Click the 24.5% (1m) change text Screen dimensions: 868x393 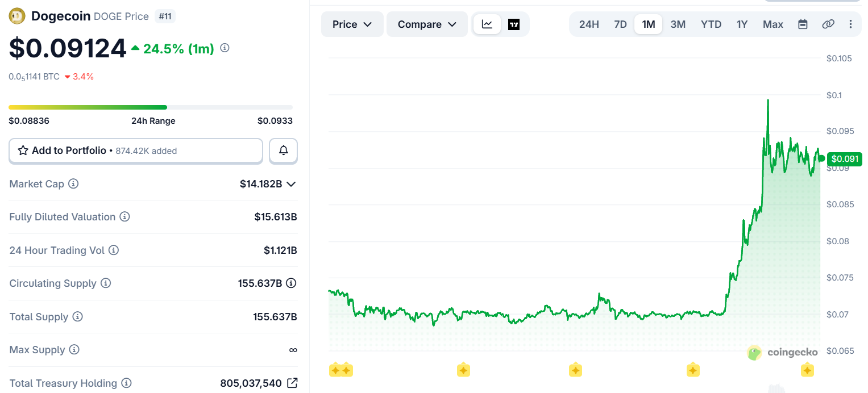point(178,49)
